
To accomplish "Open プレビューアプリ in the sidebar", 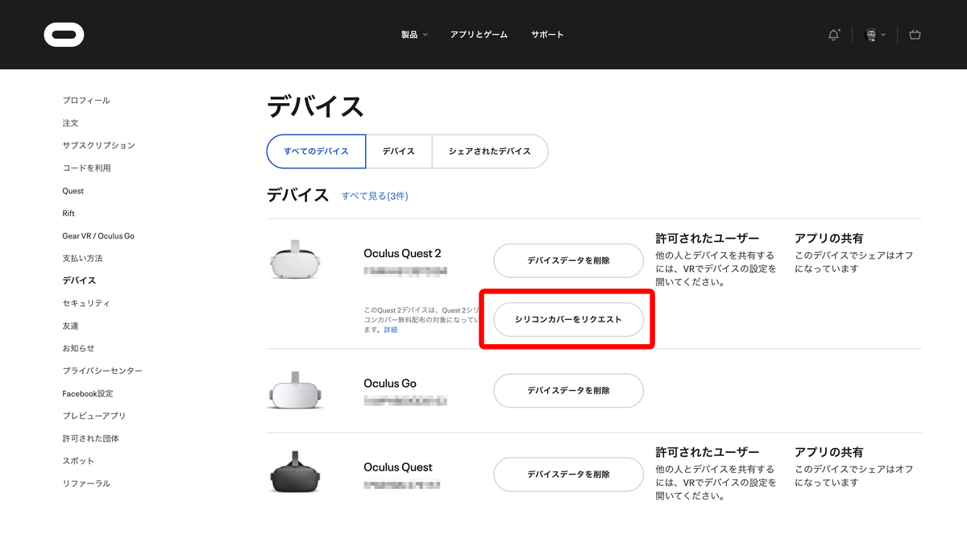I will tap(94, 416).
